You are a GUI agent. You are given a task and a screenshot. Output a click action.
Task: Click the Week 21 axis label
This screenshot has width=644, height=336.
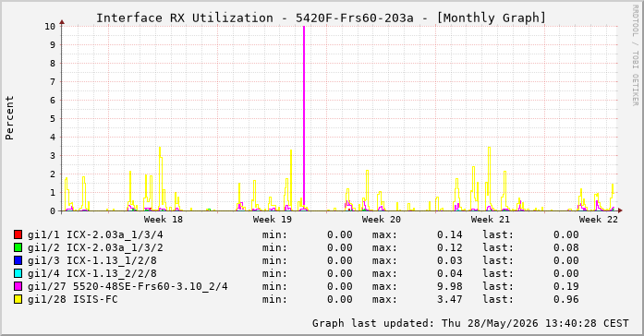(x=490, y=220)
